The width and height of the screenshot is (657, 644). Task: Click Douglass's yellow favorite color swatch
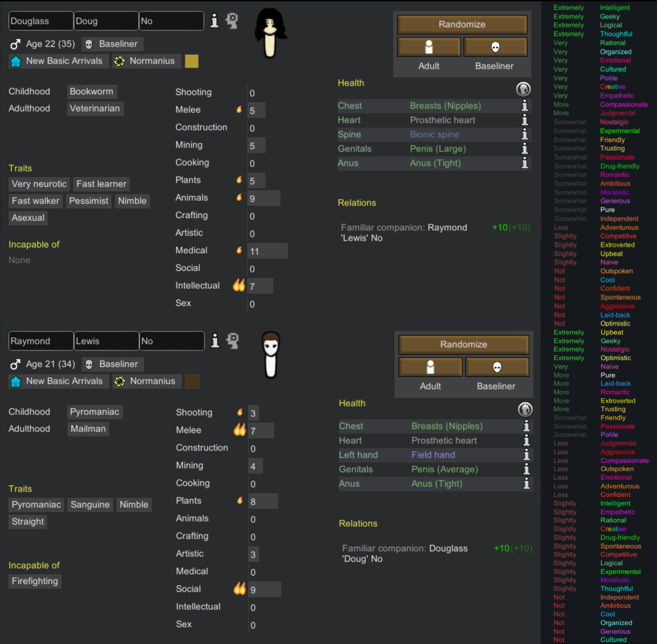pyautogui.click(x=191, y=61)
